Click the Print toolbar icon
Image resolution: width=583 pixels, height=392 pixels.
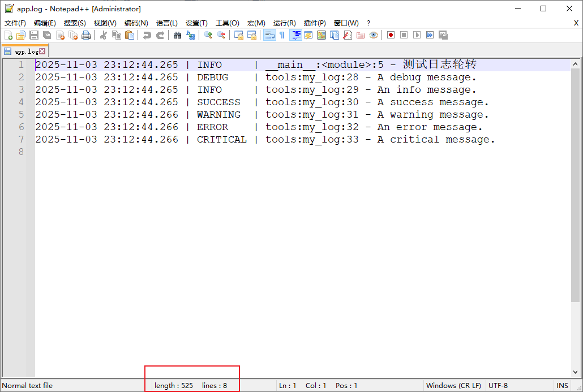(x=85, y=35)
